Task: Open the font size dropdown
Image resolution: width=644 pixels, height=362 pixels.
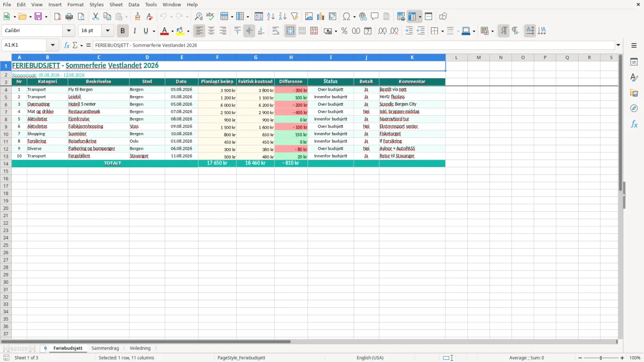Action: point(107,31)
